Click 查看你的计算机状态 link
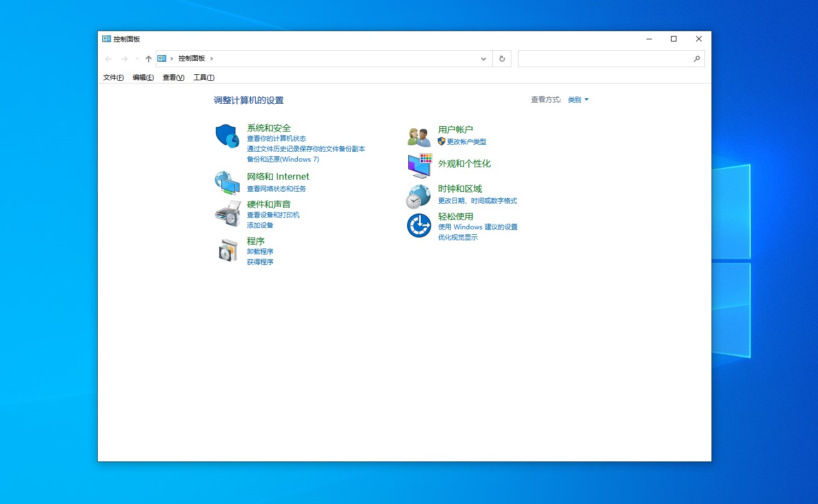The image size is (818, 504). click(276, 139)
